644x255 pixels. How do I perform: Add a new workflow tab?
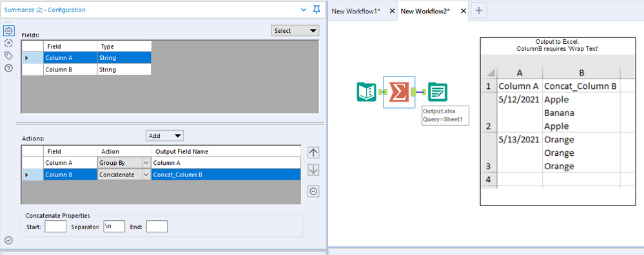(x=478, y=11)
